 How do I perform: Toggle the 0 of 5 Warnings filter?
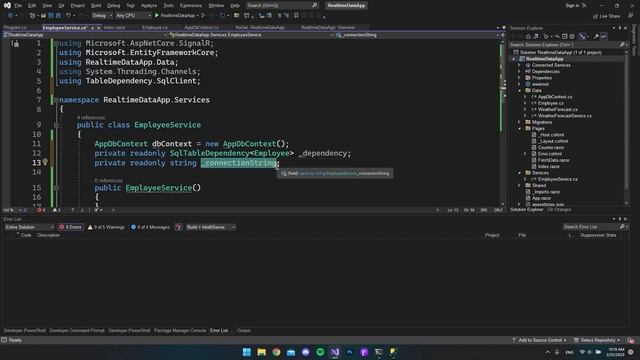pos(106,227)
